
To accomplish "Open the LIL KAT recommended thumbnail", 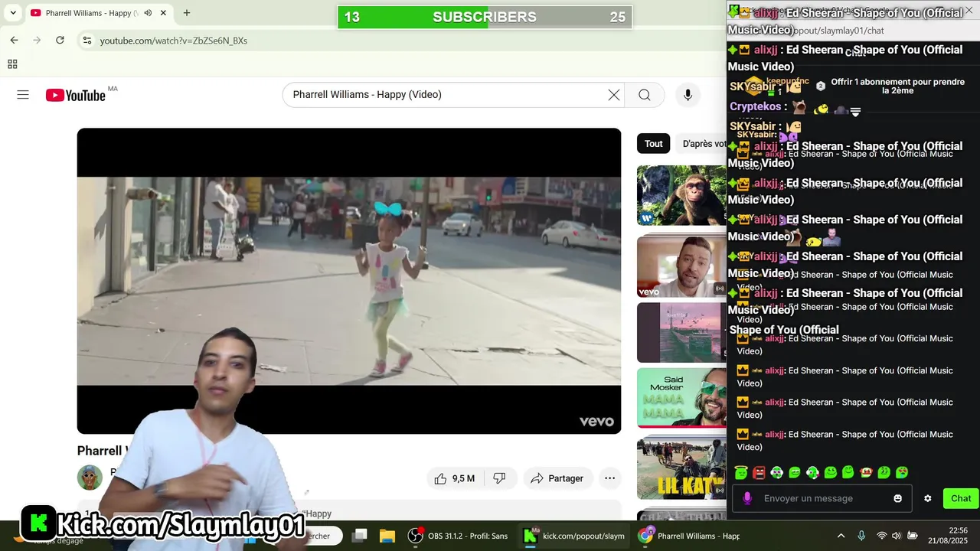I will (681, 467).
